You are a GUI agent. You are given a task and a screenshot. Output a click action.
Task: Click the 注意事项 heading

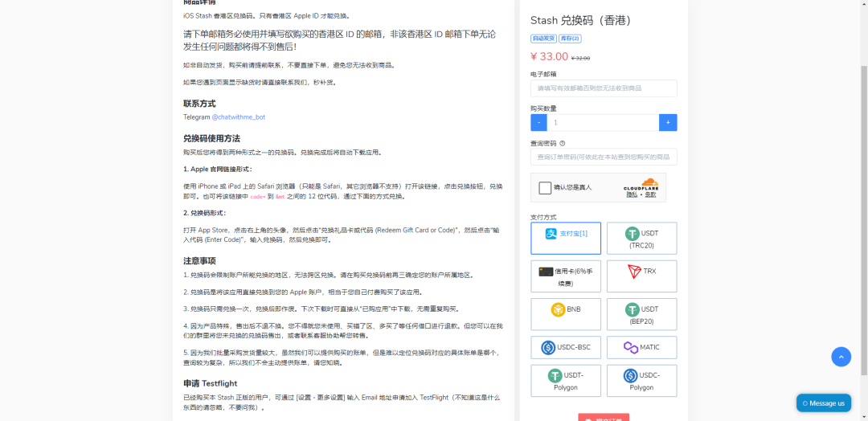(x=199, y=260)
